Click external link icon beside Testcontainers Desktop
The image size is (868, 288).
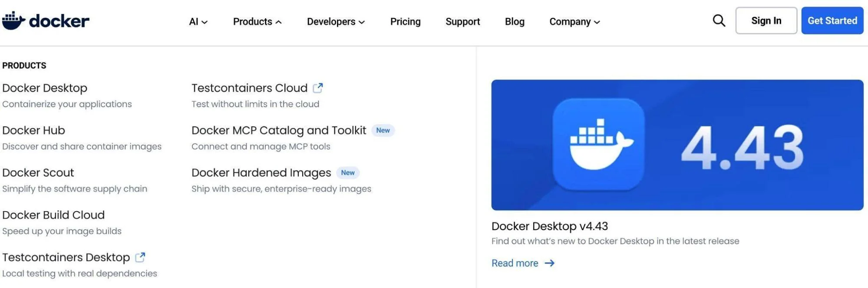point(140,258)
